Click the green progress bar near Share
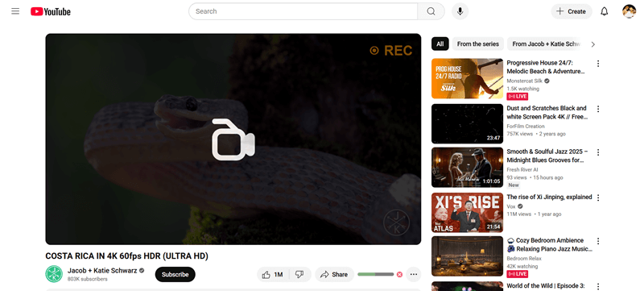This screenshot has width=644, height=291. click(x=375, y=274)
